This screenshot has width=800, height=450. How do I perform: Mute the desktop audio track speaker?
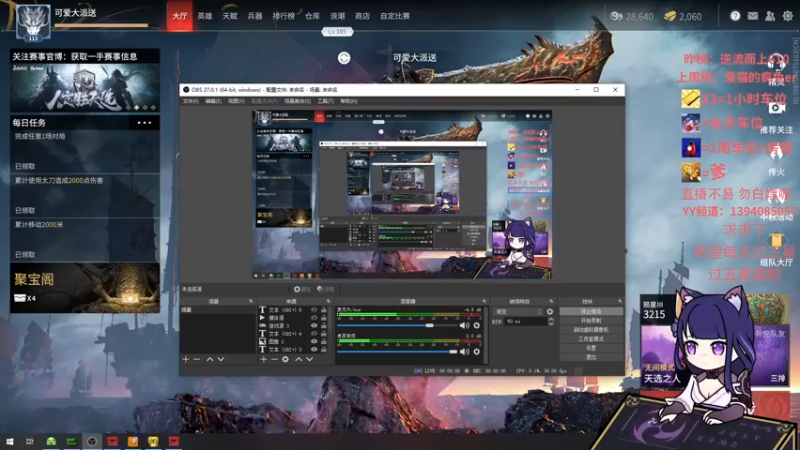click(x=464, y=352)
